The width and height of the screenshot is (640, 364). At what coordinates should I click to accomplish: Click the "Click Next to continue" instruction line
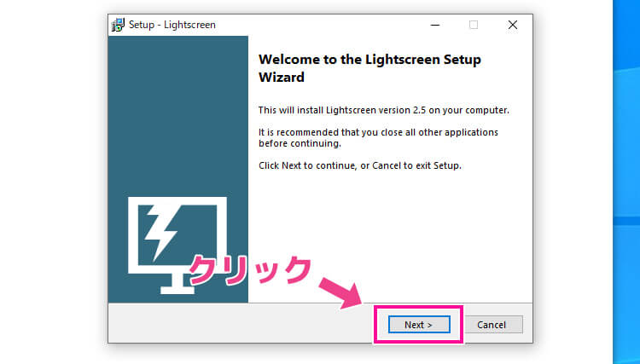coord(359,165)
